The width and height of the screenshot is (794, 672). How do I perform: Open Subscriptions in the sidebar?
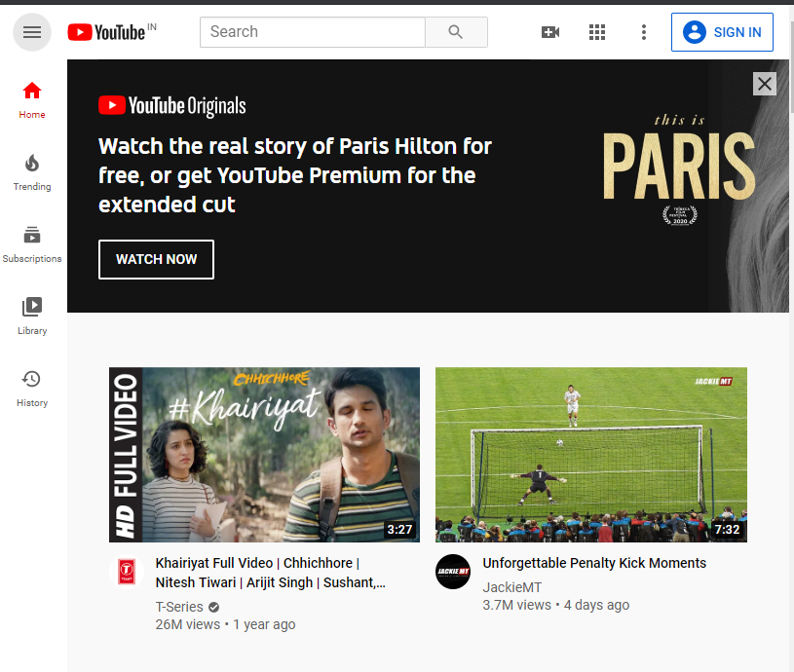[32, 244]
